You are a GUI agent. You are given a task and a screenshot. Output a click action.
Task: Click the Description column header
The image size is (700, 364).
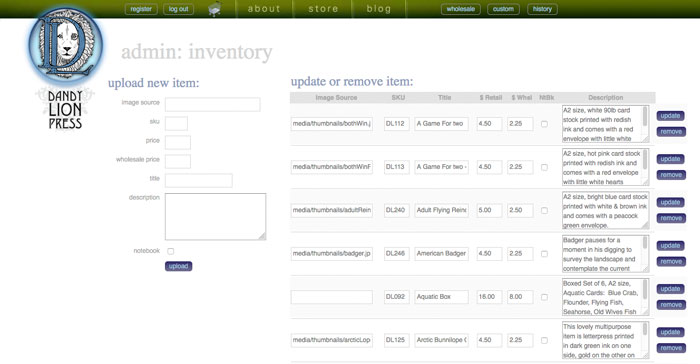tap(605, 97)
